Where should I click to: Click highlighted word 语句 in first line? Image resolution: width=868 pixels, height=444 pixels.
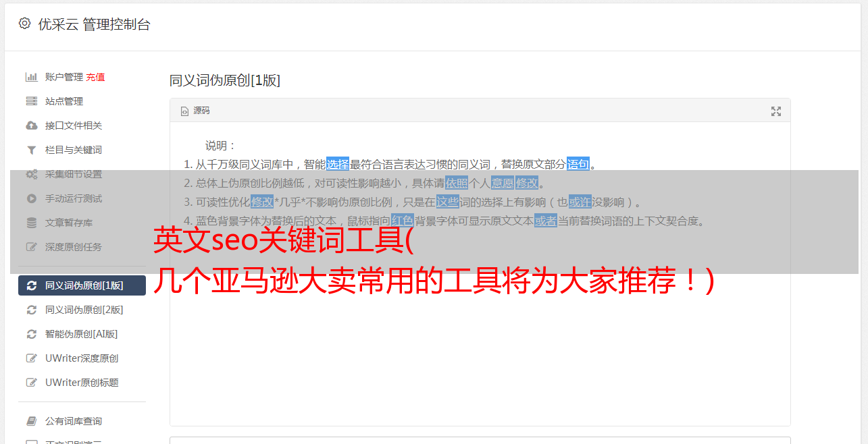(578, 164)
